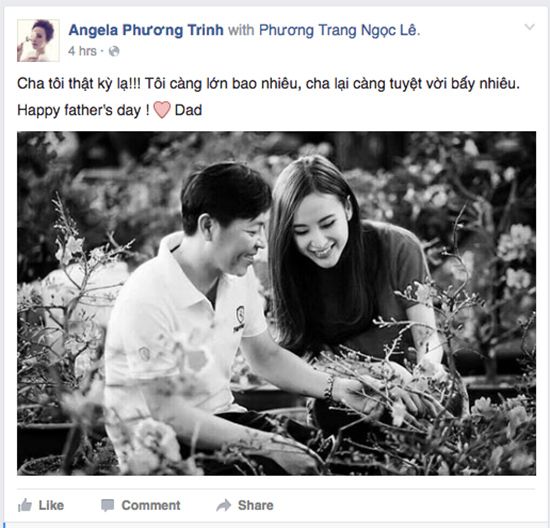550x528 pixels.
Task: Open tagged Phương Trang Ngọc Lê profile
Action: pyautogui.click(x=339, y=30)
